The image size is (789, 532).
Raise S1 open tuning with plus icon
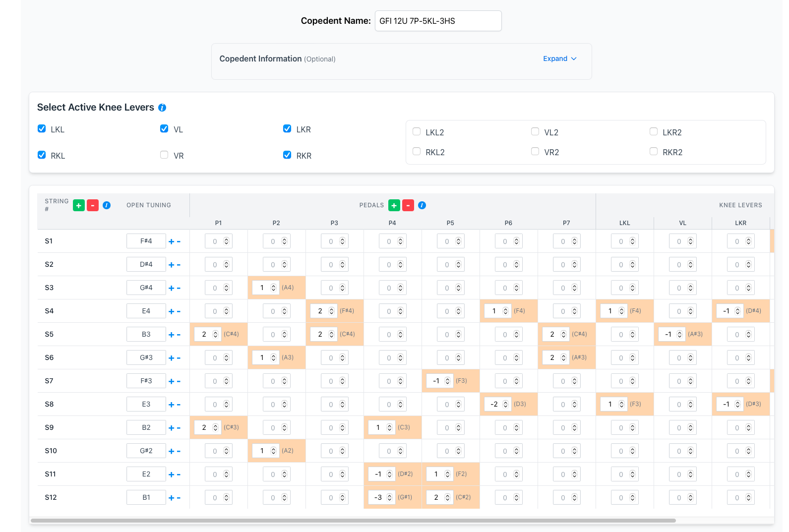pyautogui.click(x=171, y=241)
